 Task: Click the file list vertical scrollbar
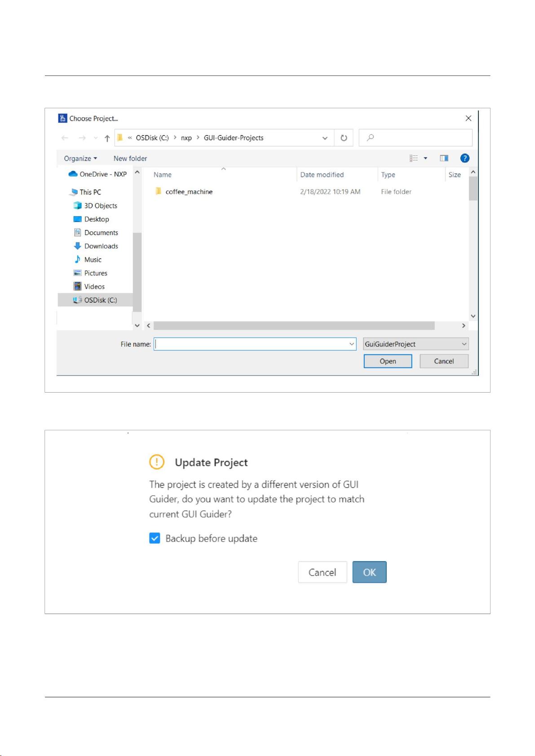[x=473, y=189]
